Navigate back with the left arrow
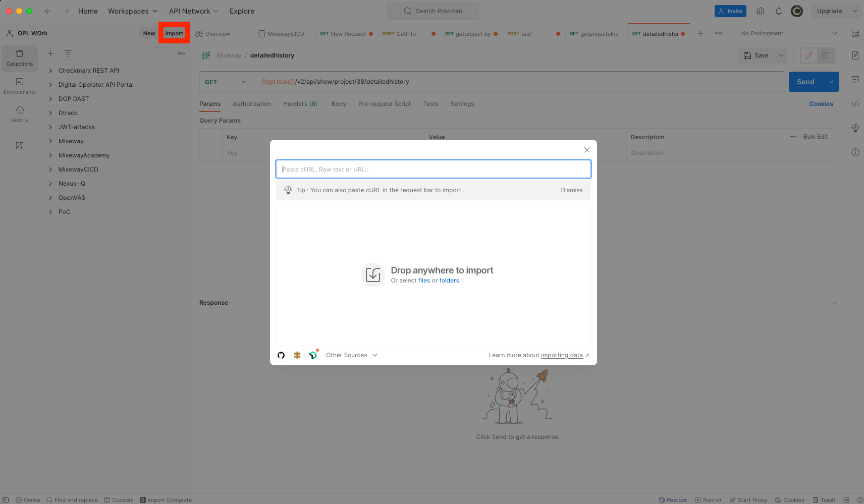This screenshot has height=504, width=864. click(48, 11)
